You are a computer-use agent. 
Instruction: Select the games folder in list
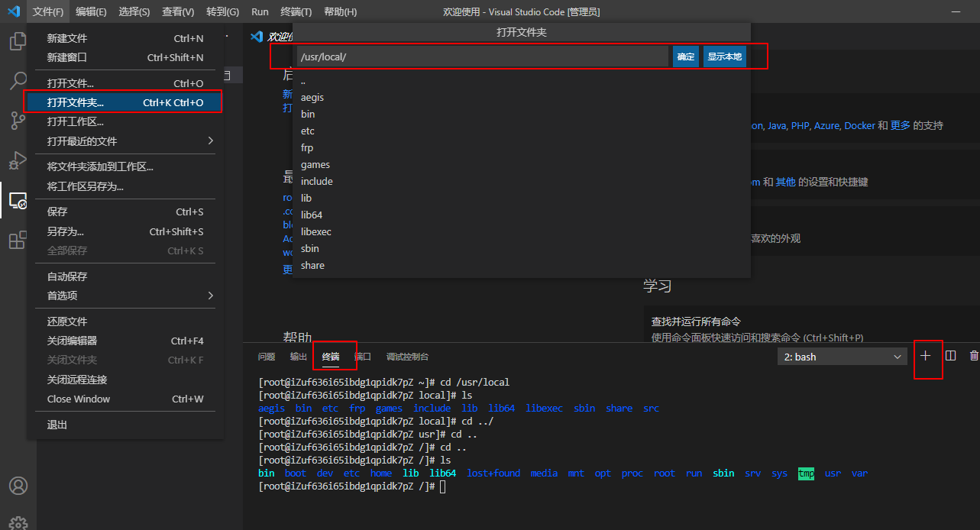522,164
